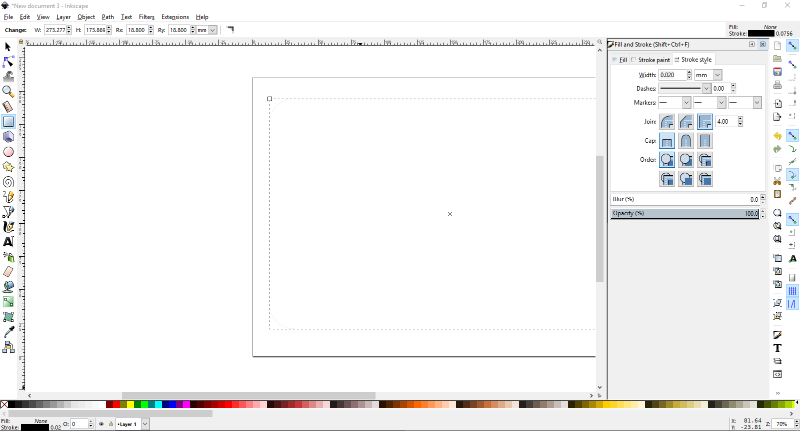This screenshot has height=431, width=800.
Task: Click the zoom percentage field
Action: [782, 424]
